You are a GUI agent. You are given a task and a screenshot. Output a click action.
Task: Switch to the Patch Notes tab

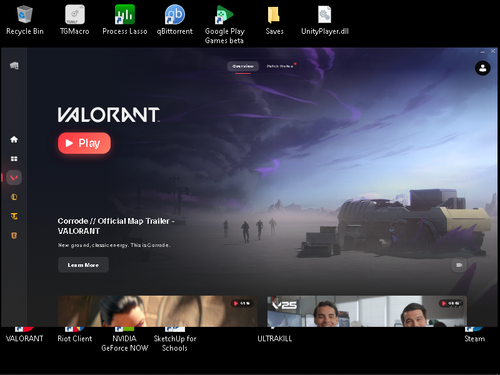280,66
